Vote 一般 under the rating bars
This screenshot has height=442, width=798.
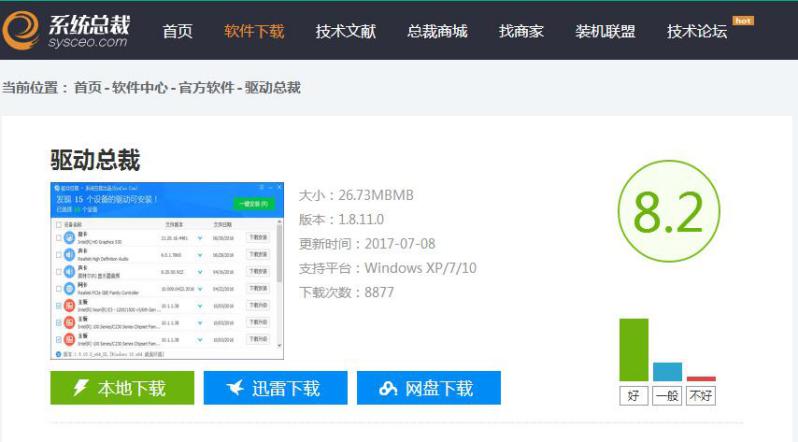(x=667, y=396)
